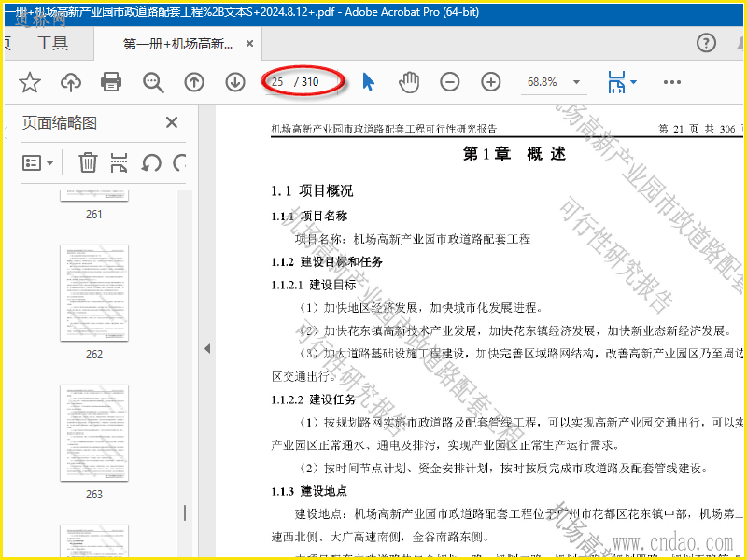The height and width of the screenshot is (560, 747).
Task: Open the zoom level 68.8% dropdown
Action: pyautogui.click(x=576, y=82)
